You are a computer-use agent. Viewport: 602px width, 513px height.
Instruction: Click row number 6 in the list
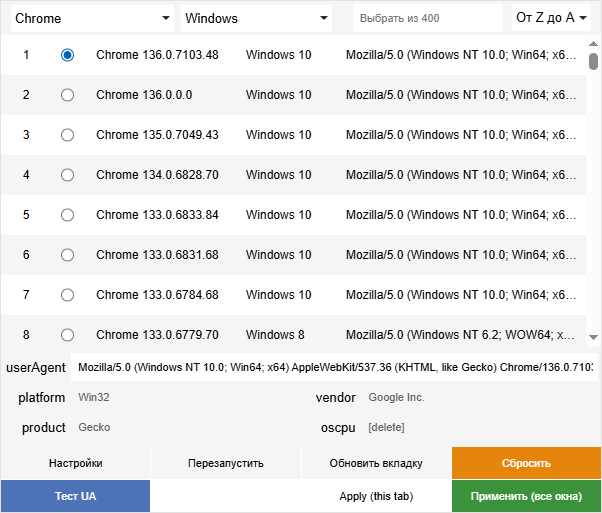[x=26, y=255]
